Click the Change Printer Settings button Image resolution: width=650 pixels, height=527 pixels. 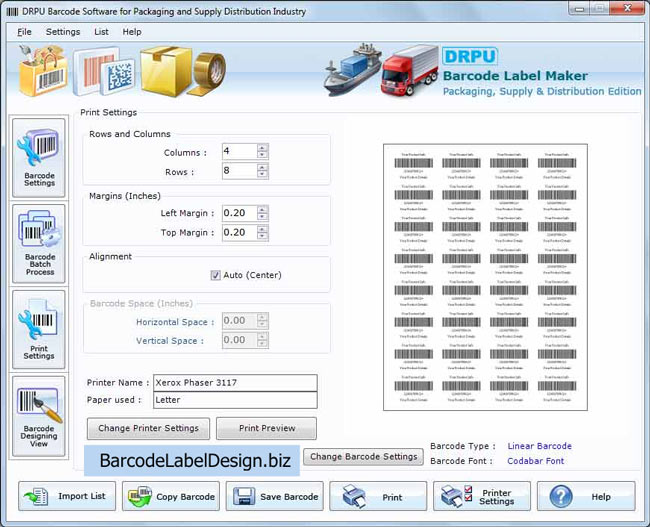148,428
